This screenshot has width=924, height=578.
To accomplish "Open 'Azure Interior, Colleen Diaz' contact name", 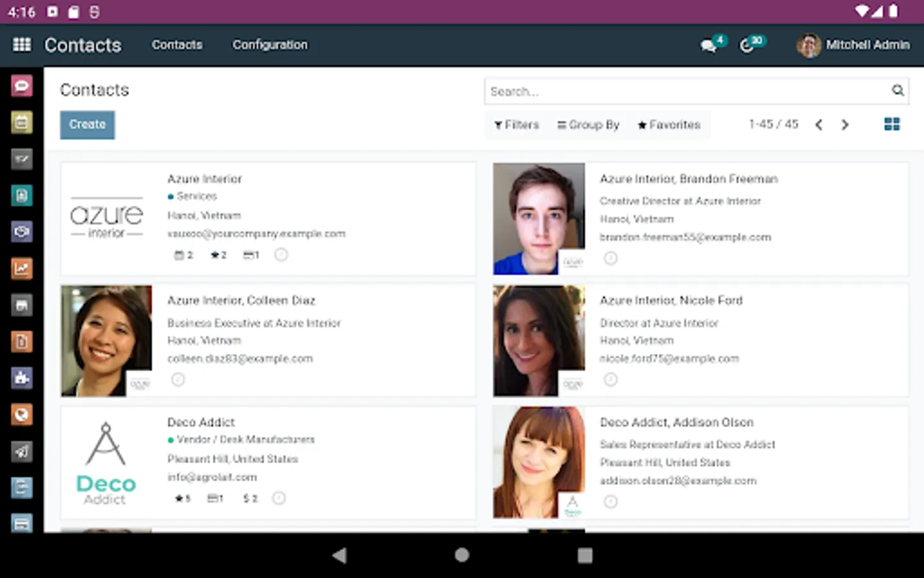I will pyautogui.click(x=241, y=301).
